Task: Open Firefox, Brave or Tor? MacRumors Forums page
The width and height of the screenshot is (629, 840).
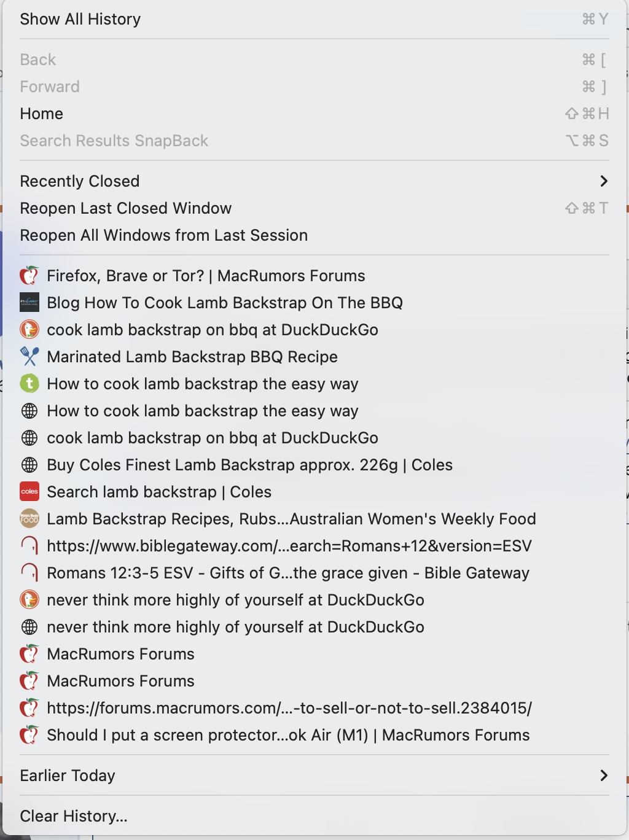Action: (314, 276)
